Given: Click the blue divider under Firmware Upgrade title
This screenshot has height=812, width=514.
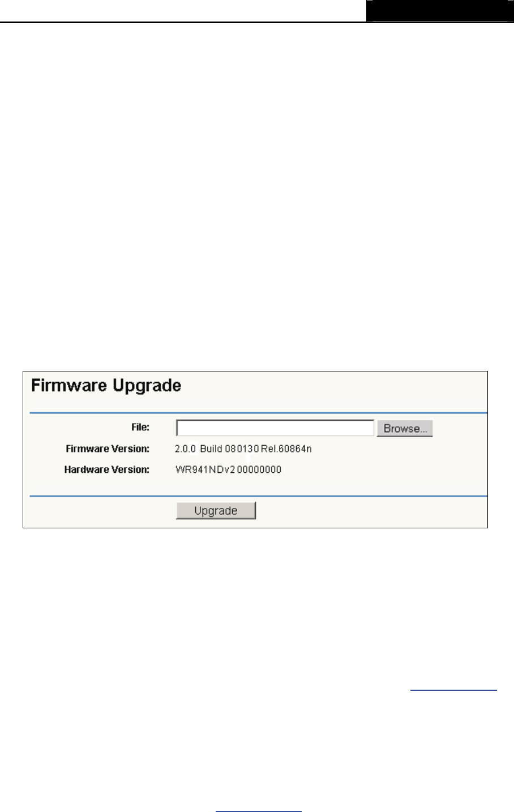Looking at the screenshot, I should (258, 413).
